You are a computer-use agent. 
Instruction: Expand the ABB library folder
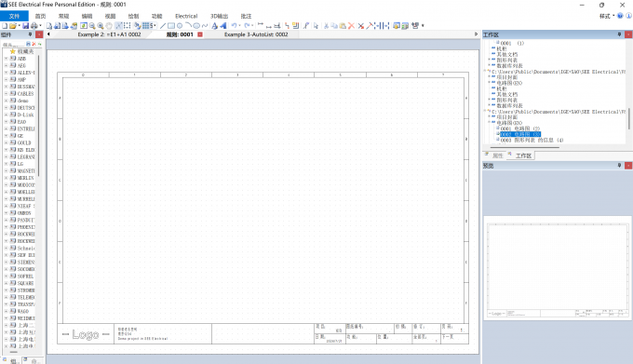point(7,59)
